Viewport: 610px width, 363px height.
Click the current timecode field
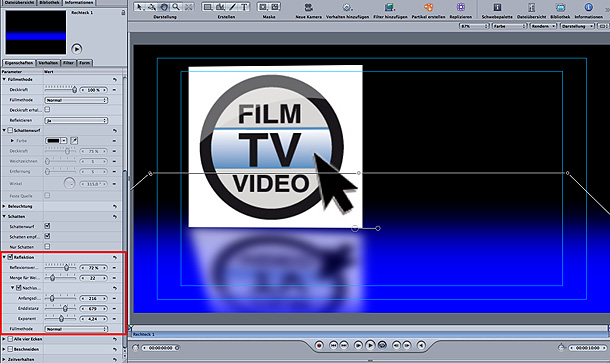pos(161,348)
